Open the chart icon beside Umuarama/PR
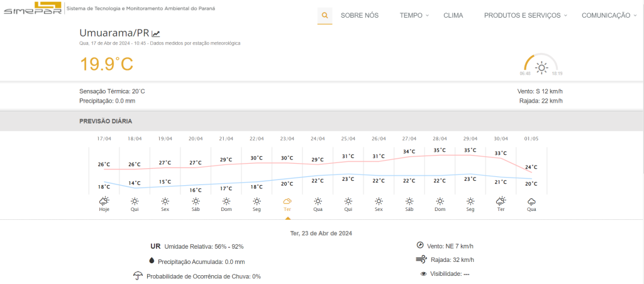644x284 pixels. coord(156,33)
